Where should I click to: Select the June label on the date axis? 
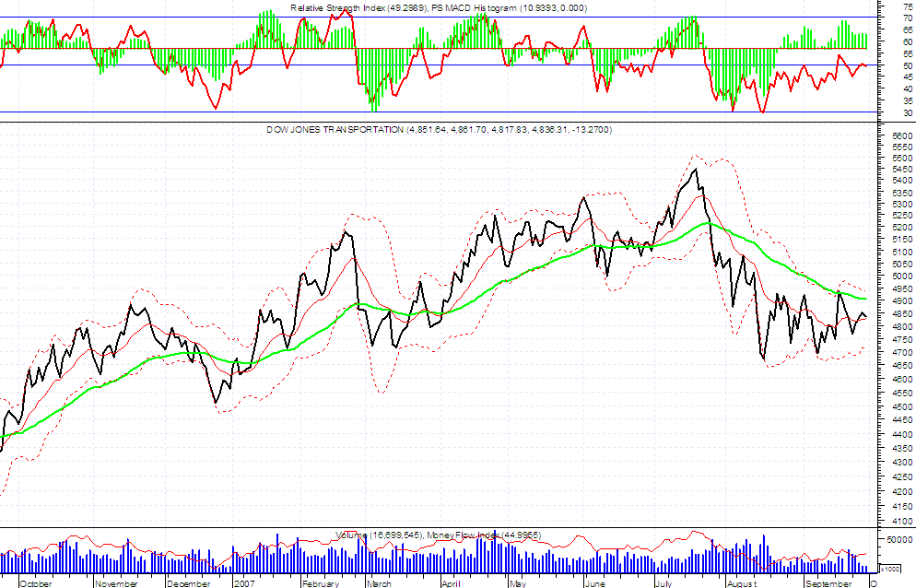click(594, 582)
